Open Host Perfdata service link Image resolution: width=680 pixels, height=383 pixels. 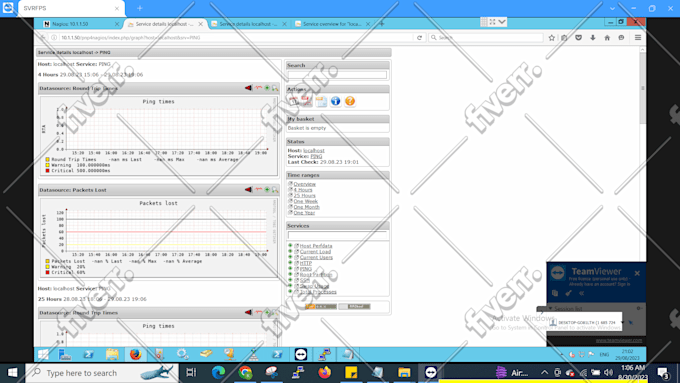[x=316, y=246]
